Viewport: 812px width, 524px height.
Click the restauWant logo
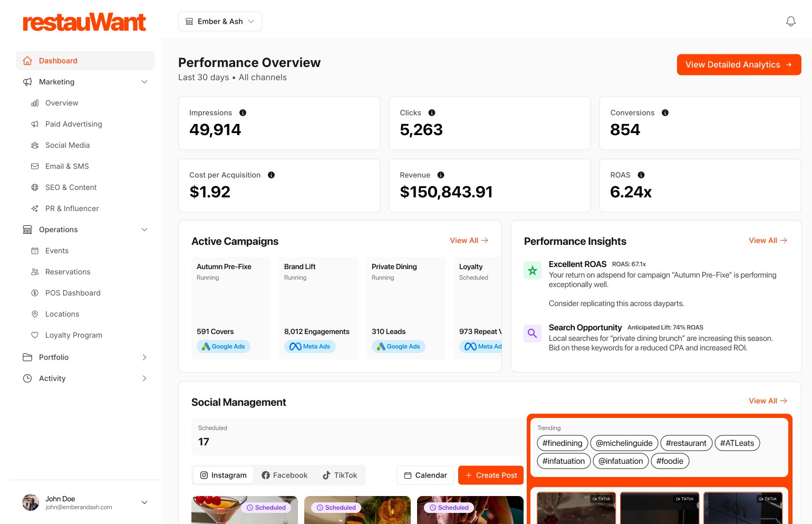click(84, 22)
